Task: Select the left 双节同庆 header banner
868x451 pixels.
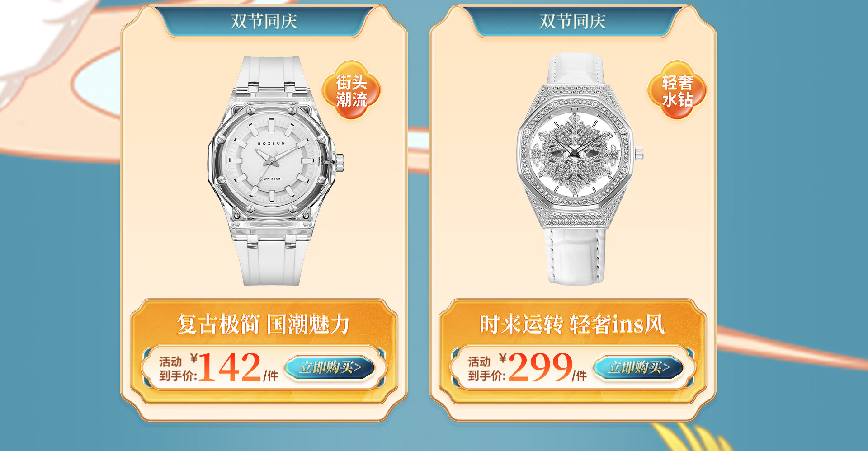Action: (264, 21)
